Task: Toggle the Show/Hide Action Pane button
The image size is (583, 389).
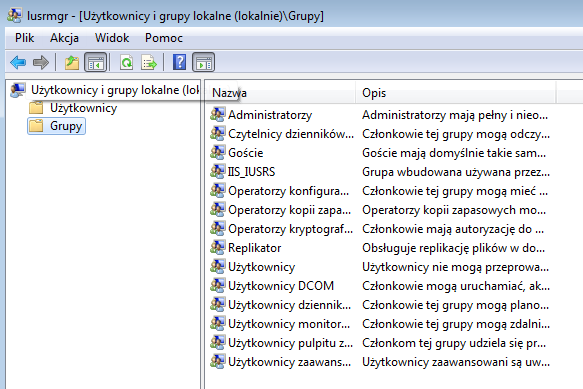Action: click(x=203, y=62)
